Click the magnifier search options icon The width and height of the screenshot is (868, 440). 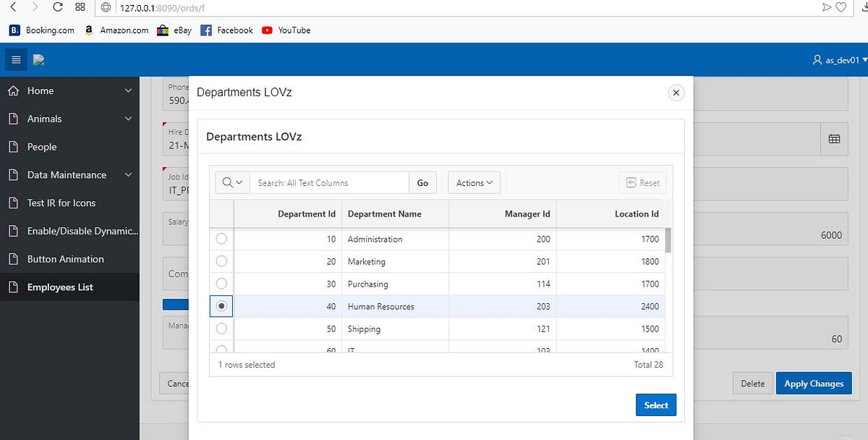[x=231, y=182]
